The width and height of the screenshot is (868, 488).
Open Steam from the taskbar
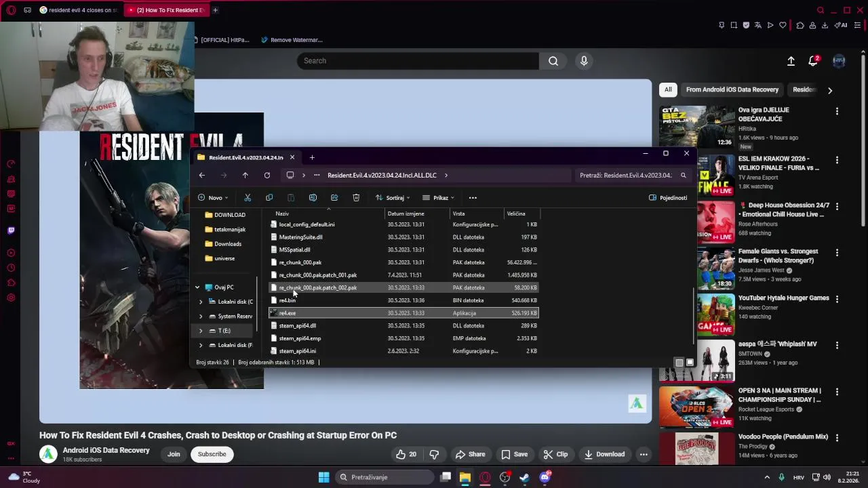pyautogui.click(x=524, y=477)
